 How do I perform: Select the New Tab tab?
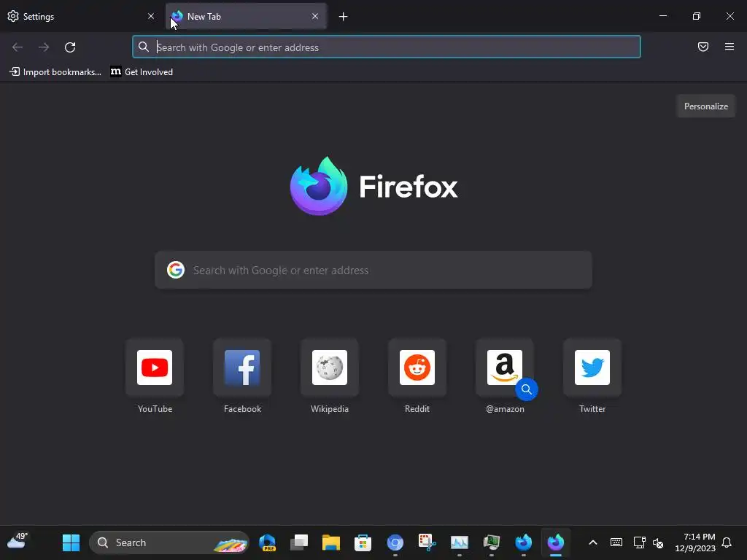point(246,16)
